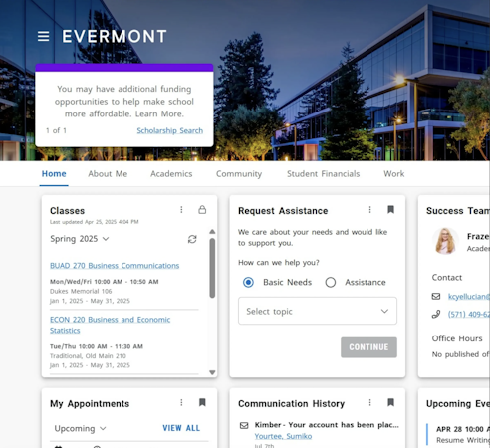Click the Classes list scrollbar down arrow
This screenshot has width=490, height=448.
(x=212, y=372)
